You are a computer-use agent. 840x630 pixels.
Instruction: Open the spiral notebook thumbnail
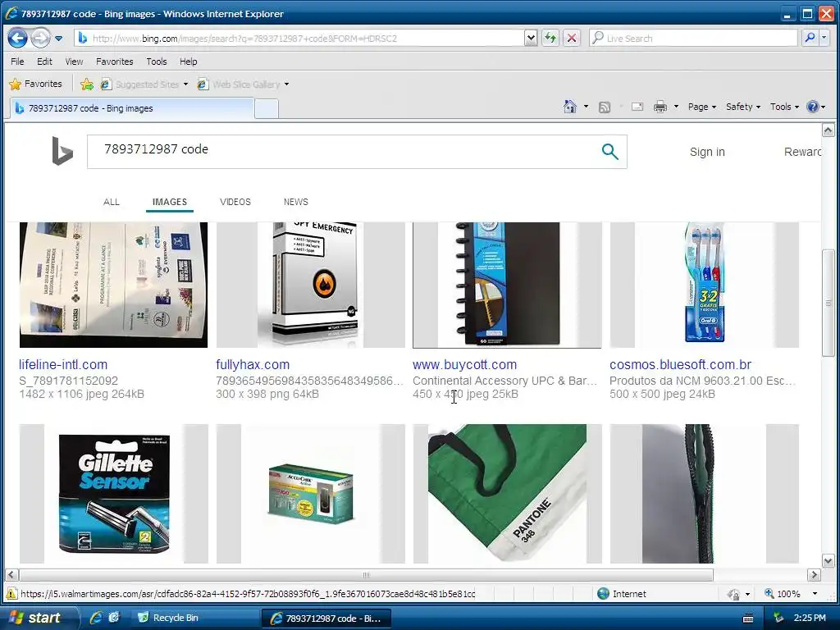pos(507,285)
